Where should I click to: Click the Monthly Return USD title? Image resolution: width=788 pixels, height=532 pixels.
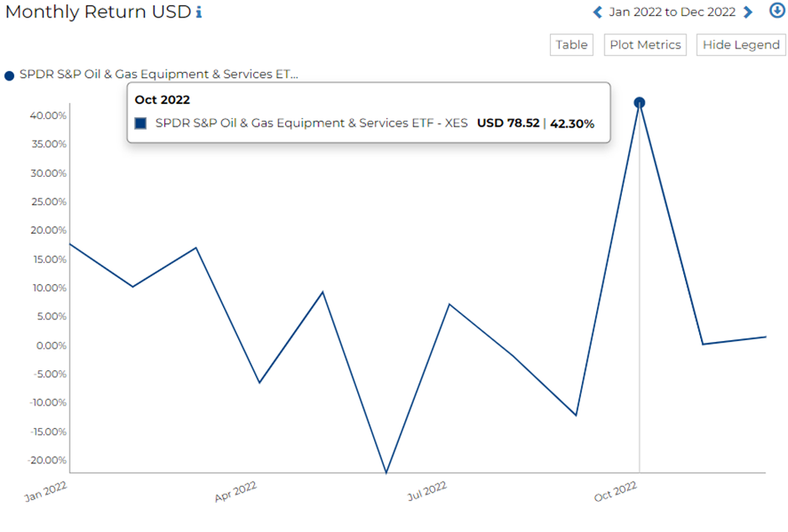pyautogui.click(x=98, y=12)
